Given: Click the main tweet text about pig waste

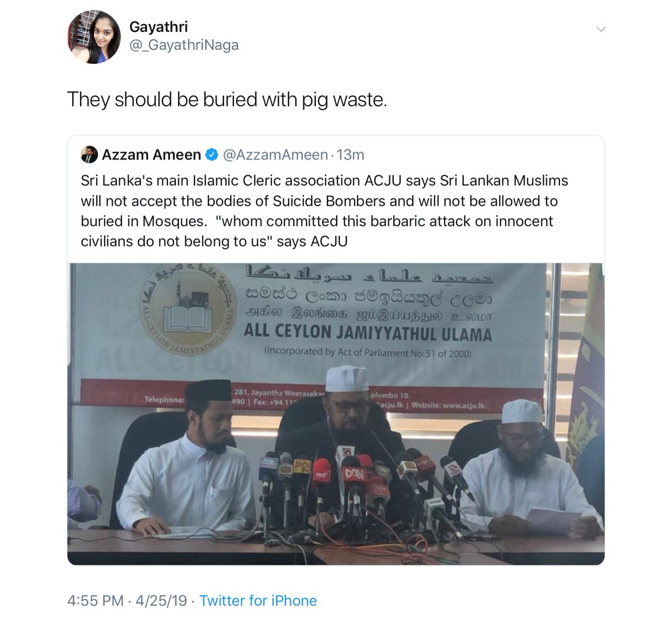Looking at the screenshot, I should [x=227, y=100].
